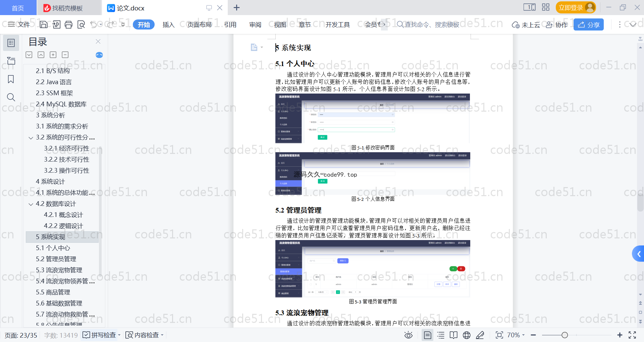Screen dimensions: 644x342
Task: Click zoom in plus button
Action: pos(620,335)
